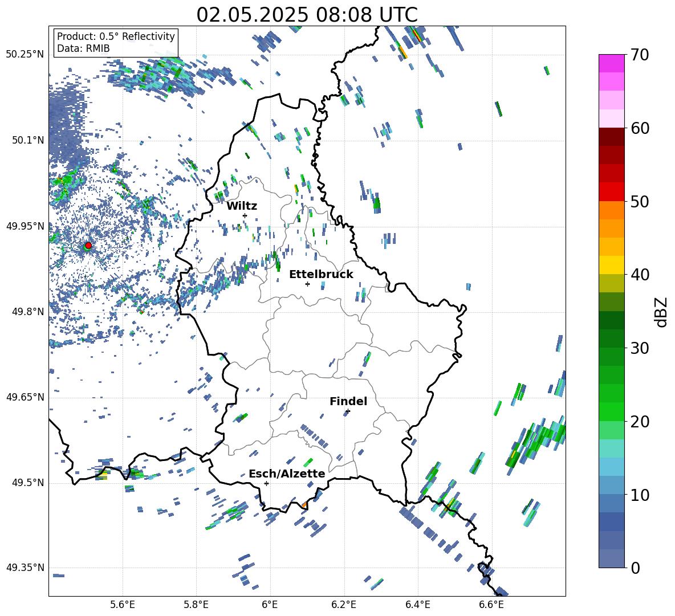Click the 50.1°N latitude label
The width and height of the screenshot is (675, 616).
coord(28,140)
